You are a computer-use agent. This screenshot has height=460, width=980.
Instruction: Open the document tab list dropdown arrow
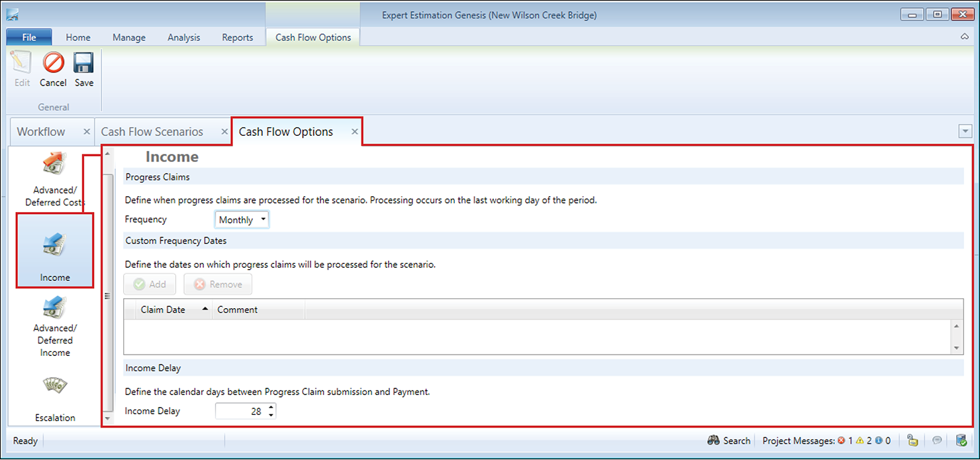pyautogui.click(x=965, y=132)
